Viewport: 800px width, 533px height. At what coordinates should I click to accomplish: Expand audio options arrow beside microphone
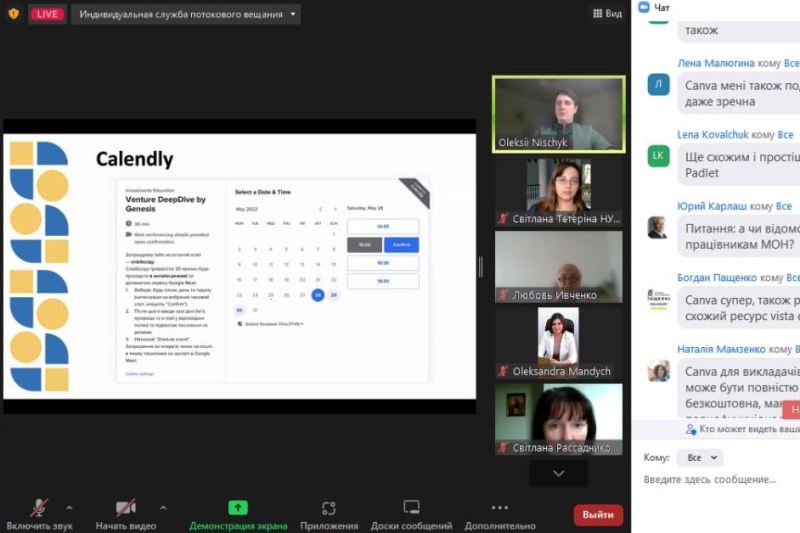(69, 508)
